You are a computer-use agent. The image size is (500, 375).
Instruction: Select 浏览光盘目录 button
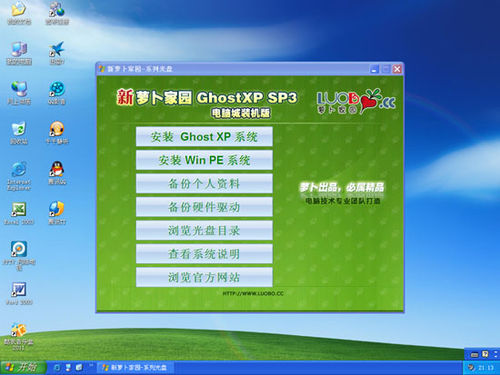tap(204, 230)
